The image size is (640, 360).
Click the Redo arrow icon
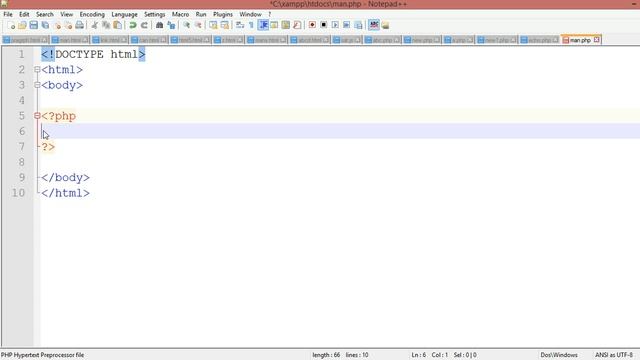(144, 25)
